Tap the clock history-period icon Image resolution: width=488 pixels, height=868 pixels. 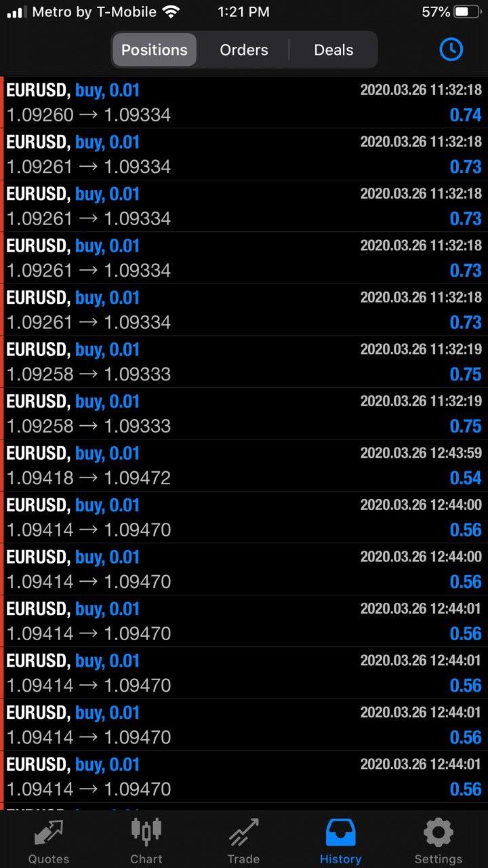pos(451,50)
